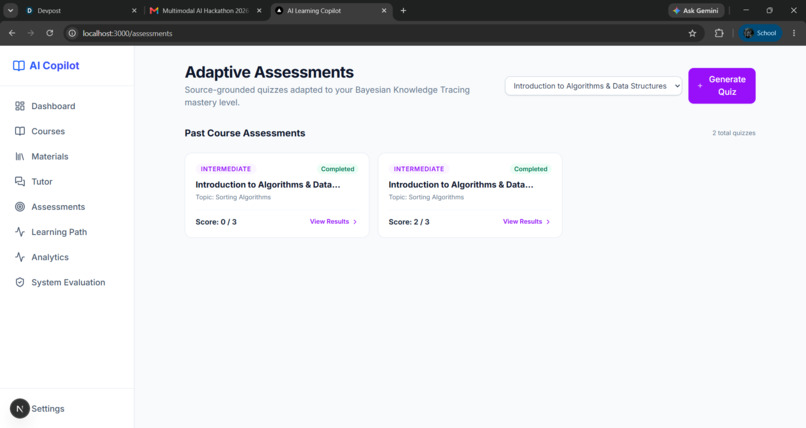Open the School profile button
This screenshot has height=428, width=806.
760,33
